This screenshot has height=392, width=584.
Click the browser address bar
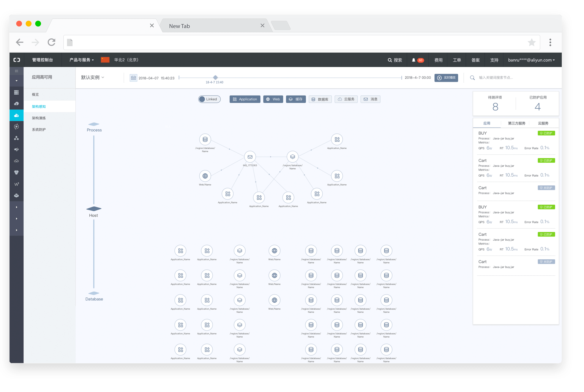[x=301, y=42]
